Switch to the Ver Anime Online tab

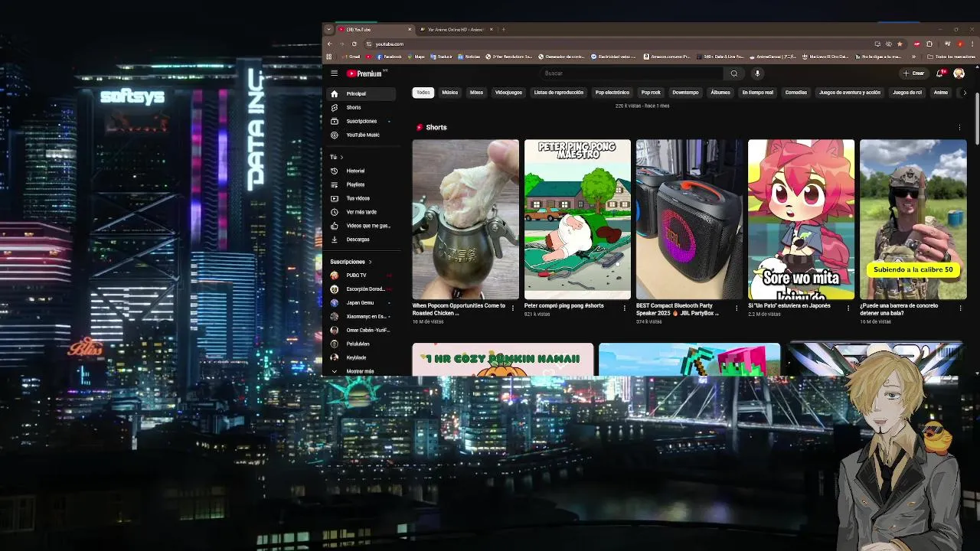(x=456, y=30)
